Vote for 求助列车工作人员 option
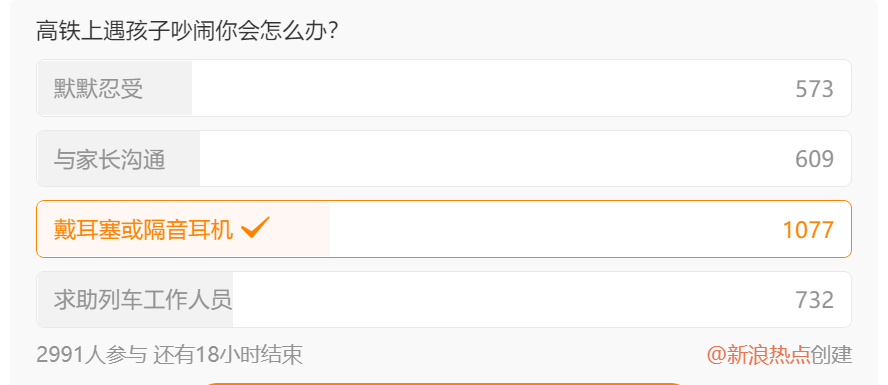 443,300
